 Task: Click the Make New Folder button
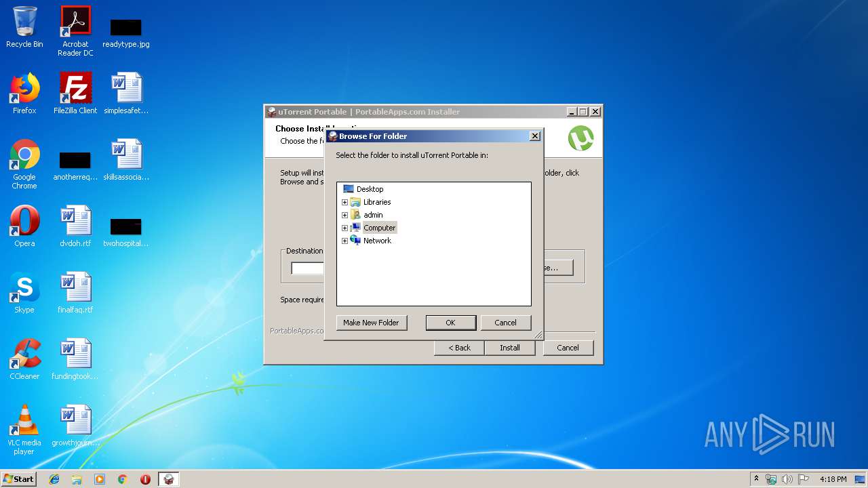[372, 323]
